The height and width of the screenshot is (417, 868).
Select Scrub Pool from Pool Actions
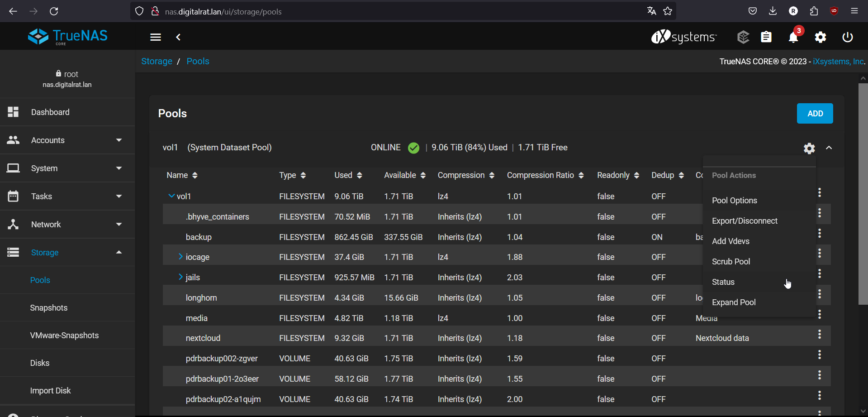(730, 262)
